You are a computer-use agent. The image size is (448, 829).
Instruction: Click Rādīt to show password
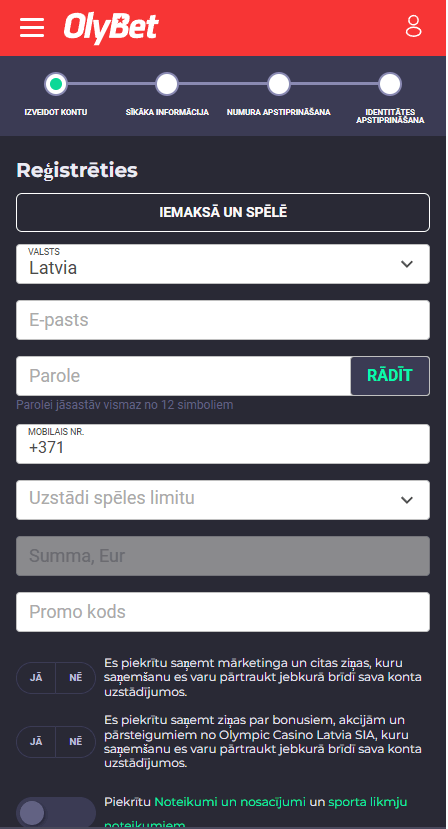390,376
